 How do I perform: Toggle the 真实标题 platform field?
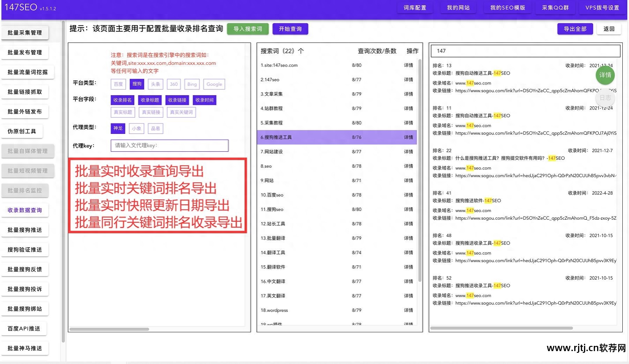tap(122, 112)
